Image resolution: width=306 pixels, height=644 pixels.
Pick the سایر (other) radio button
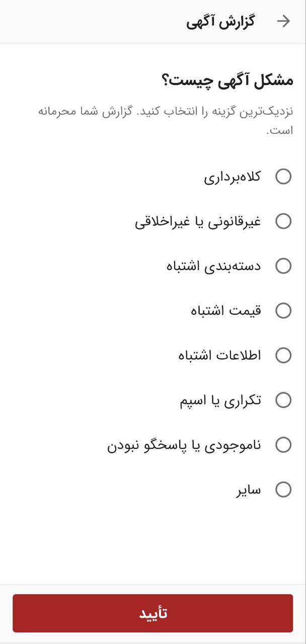(283, 490)
